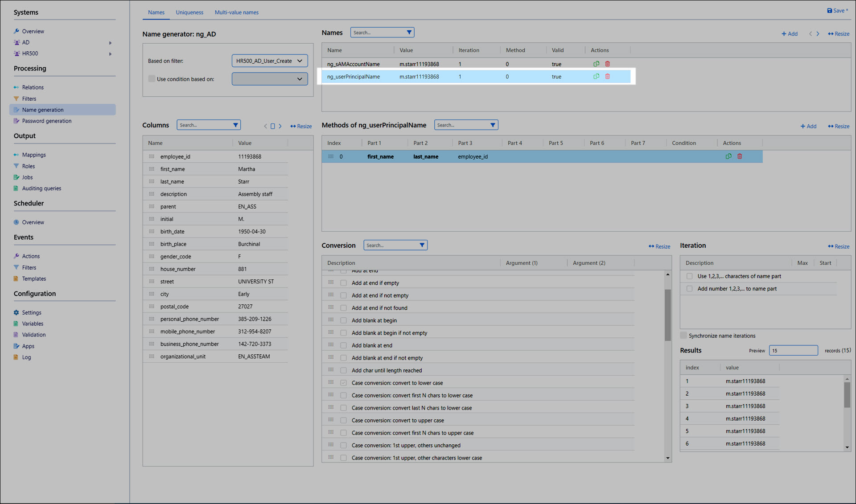The height and width of the screenshot is (504, 856).
Task: Open Settings gear in Configuration
Action: tap(16, 313)
